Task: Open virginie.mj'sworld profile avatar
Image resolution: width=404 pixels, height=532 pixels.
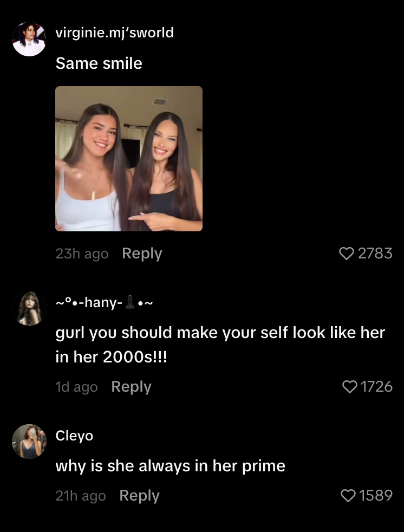Action: (x=29, y=39)
